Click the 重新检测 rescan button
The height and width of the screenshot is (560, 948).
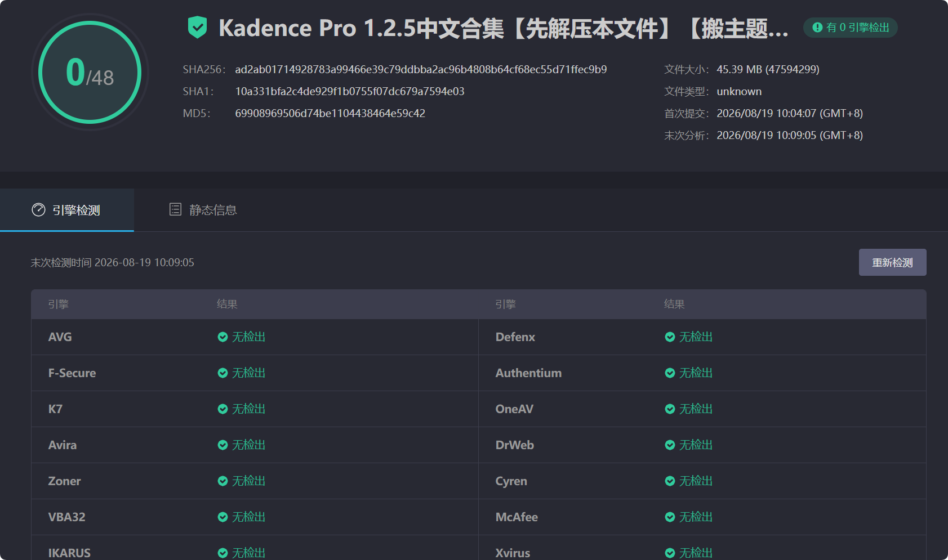click(x=892, y=262)
